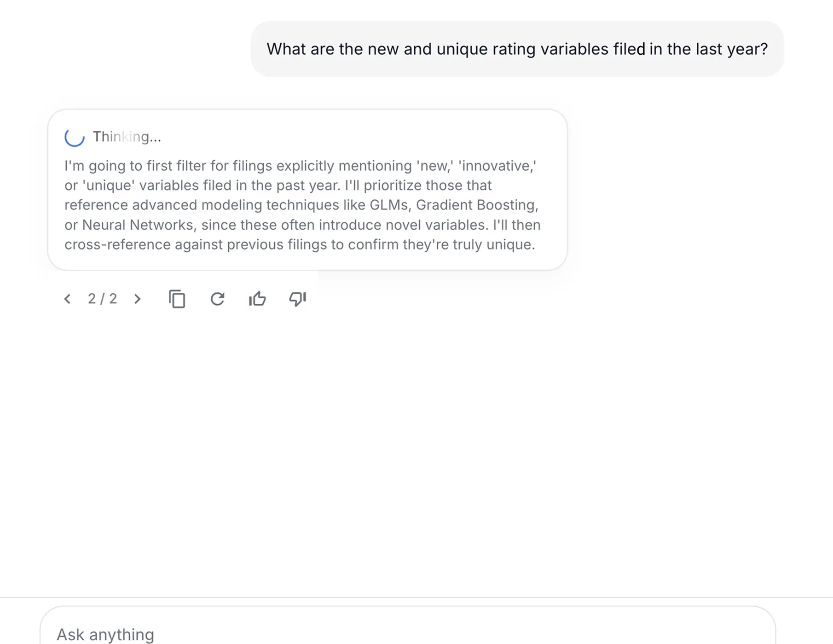
Task: Click the blue loading spinner icon
Action: point(75,137)
